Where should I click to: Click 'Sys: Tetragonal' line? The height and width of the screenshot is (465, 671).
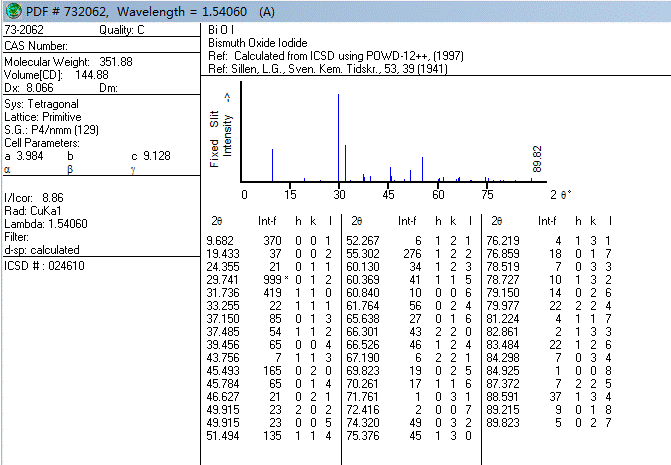42,104
